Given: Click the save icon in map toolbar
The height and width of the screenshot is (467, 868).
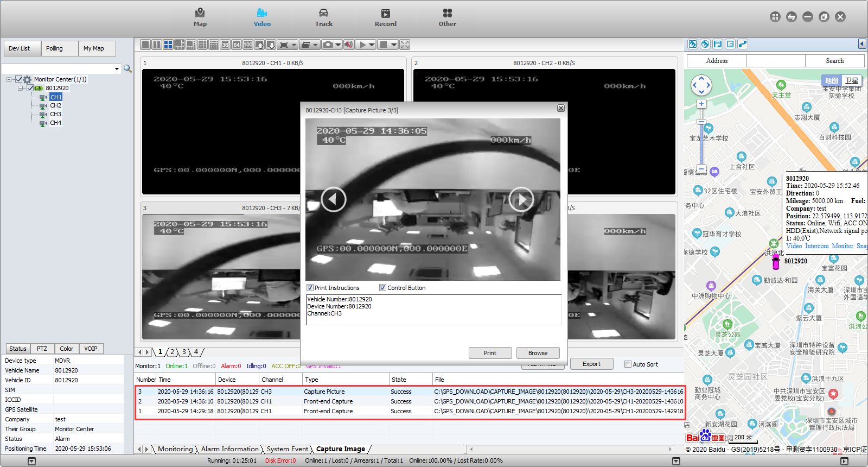Looking at the screenshot, I should 718,44.
